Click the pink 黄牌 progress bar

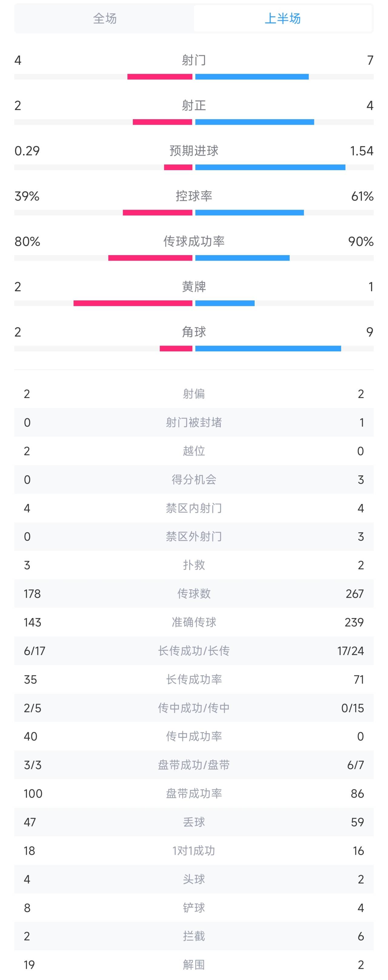[x=133, y=303]
